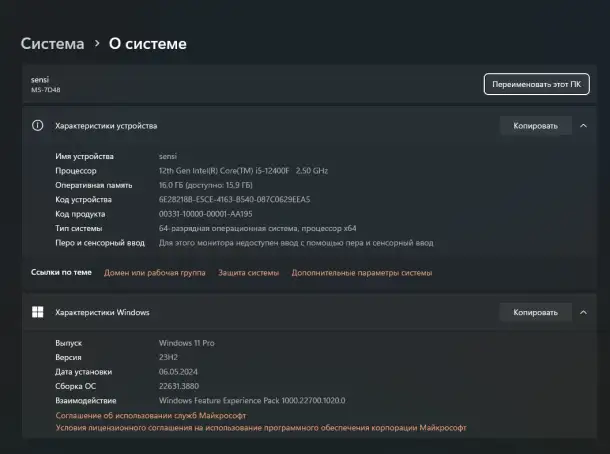
Task: Collapse the Характеристики Windows section chevron
Action: point(583,312)
